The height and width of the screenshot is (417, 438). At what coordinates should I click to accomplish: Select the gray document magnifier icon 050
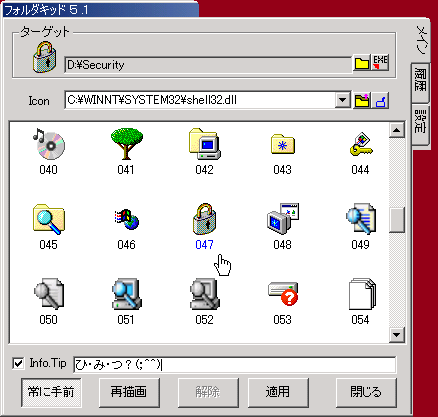click(x=49, y=294)
